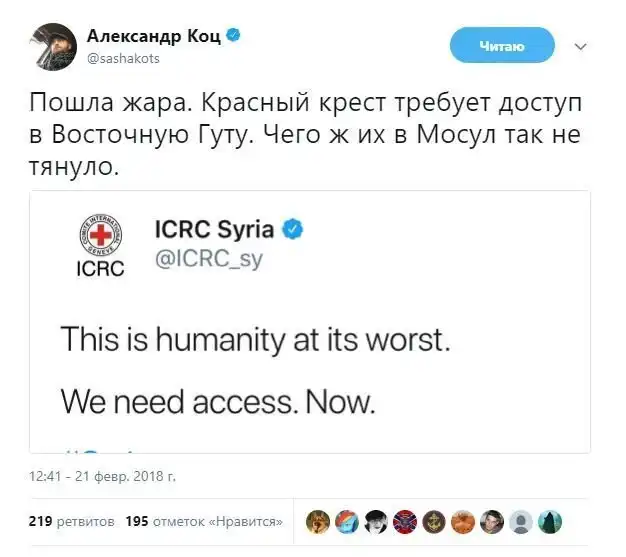Open first liker avatar with dog picture
626x557 pixels.
coord(318,522)
